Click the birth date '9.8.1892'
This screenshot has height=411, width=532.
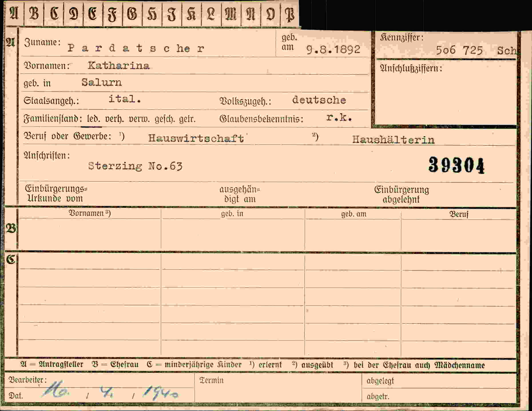333,50
